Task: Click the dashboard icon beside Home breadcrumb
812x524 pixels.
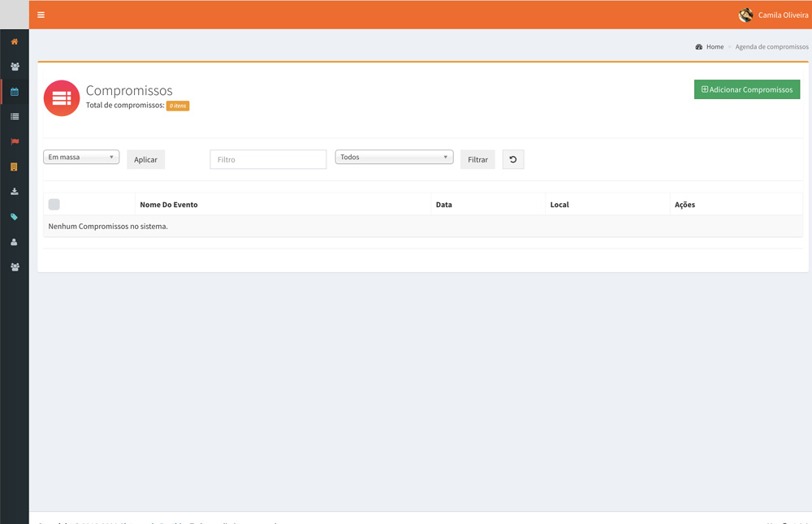Action: coord(698,46)
